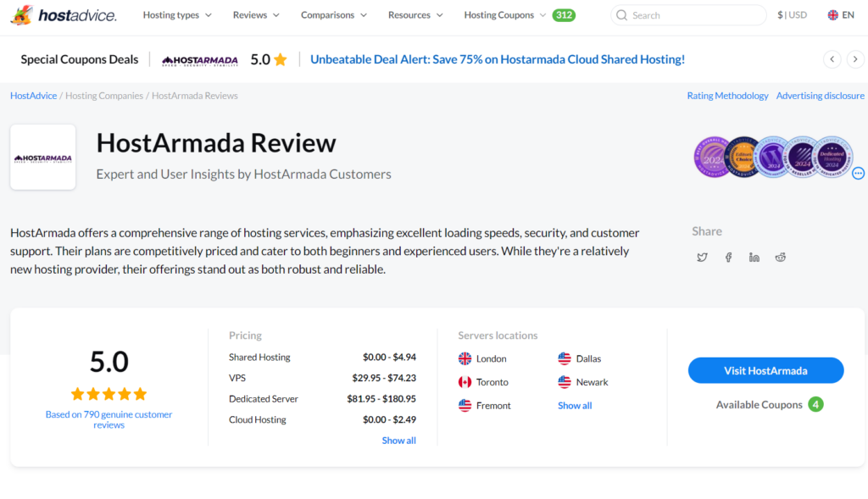Click the WordPress hosting award badge
Viewport: 868px width, 499px height.
tap(772, 157)
